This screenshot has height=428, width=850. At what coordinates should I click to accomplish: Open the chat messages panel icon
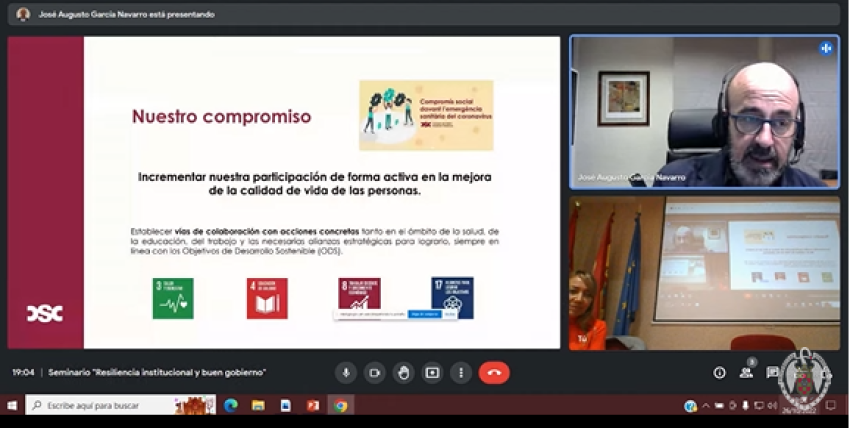[x=773, y=373]
